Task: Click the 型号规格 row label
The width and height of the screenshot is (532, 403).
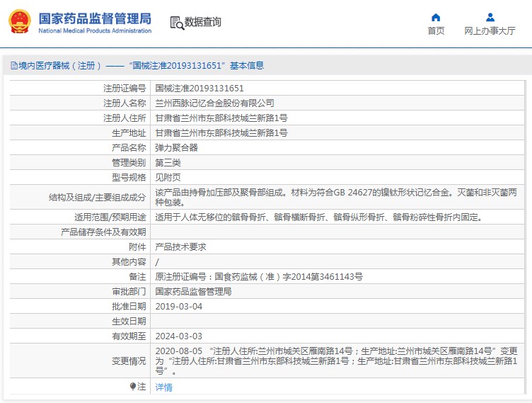Action: pos(129,177)
